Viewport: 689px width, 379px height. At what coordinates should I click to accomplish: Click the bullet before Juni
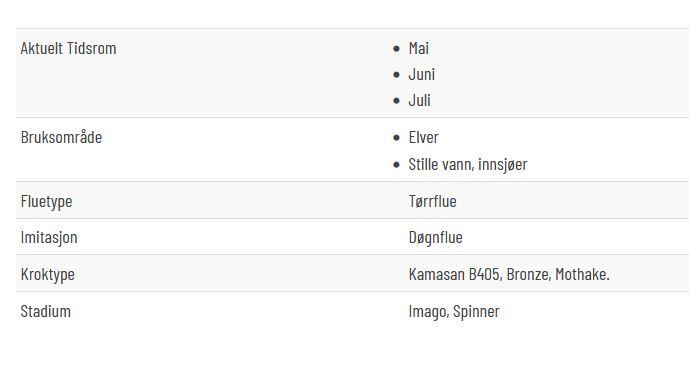click(396, 75)
